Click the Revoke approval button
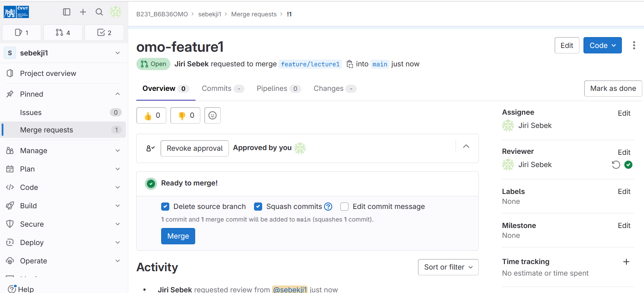The width and height of the screenshot is (644, 293). [x=194, y=148]
